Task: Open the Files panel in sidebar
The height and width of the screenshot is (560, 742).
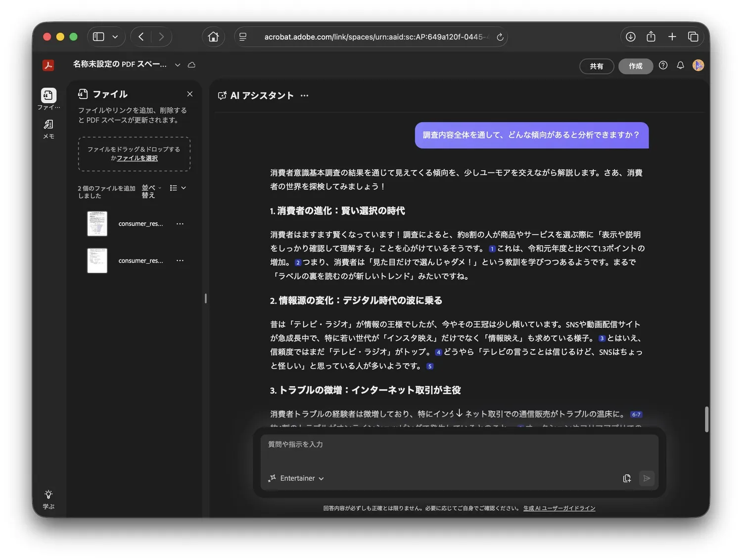Action: [x=48, y=95]
